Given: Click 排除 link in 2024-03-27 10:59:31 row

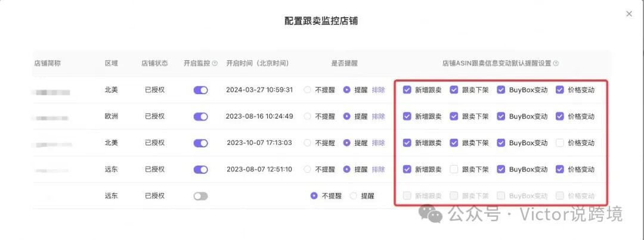Looking at the screenshot, I should coord(378,90).
